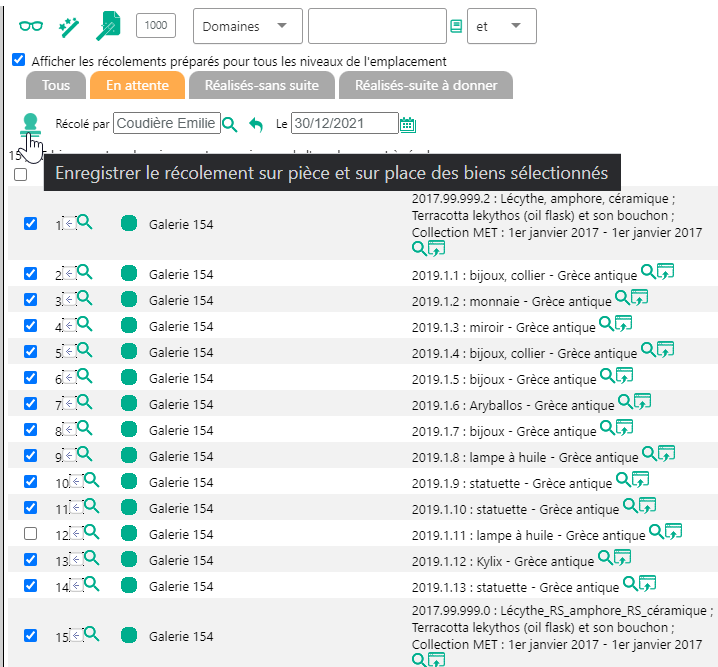Click the glasses view icon

32,26
